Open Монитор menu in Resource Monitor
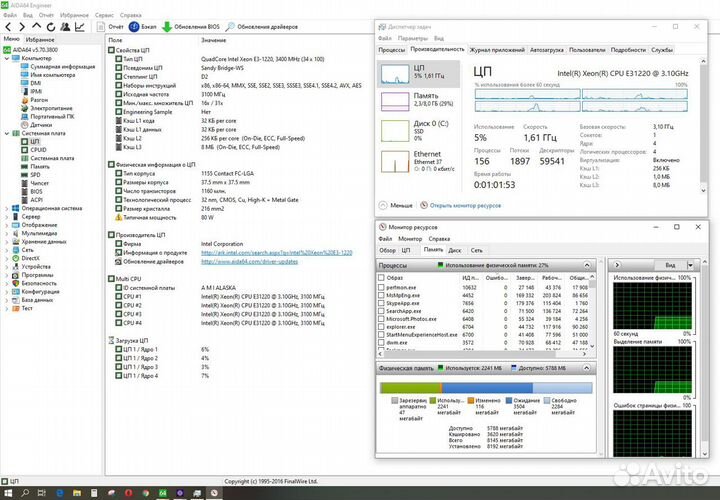The image size is (720, 500). click(x=410, y=239)
